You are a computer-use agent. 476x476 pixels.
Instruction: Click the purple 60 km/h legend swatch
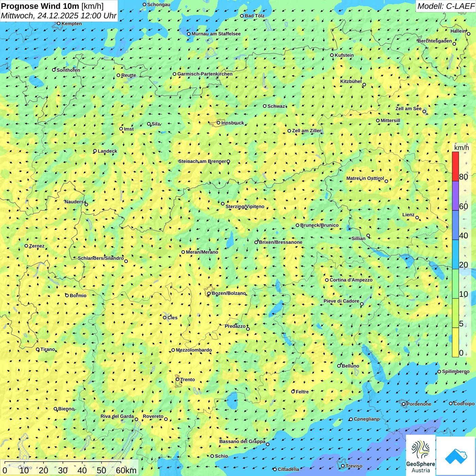click(455, 196)
